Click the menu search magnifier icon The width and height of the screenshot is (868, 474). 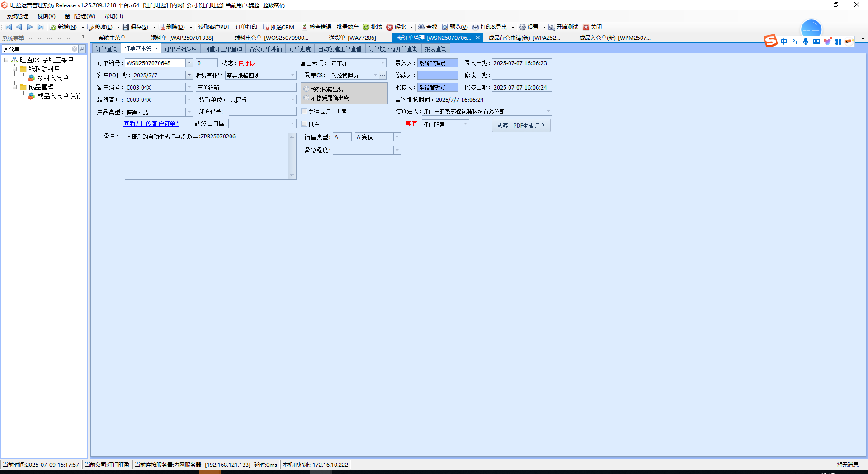pyautogui.click(x=82, y=49)
